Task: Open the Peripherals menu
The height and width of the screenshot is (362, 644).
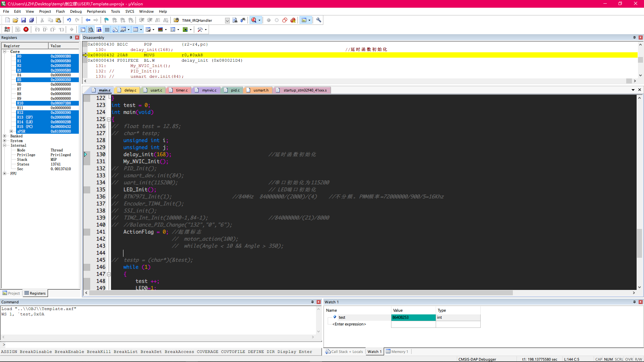Action: [x=96, y=11]
